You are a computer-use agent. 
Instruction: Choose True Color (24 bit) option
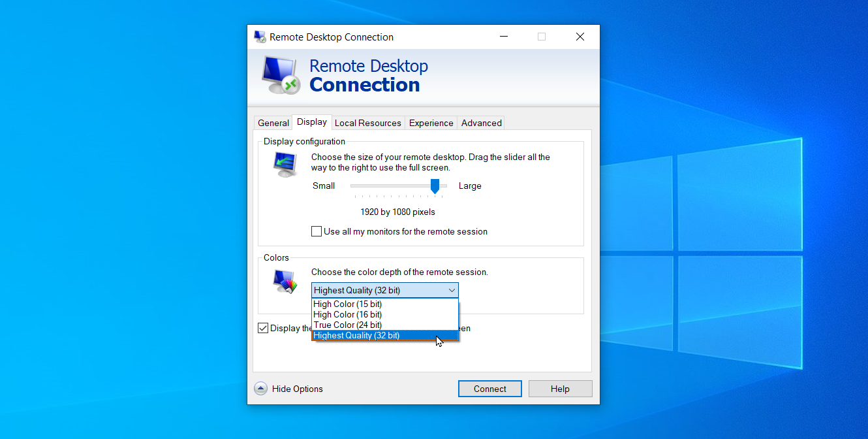tap(385, 325)
